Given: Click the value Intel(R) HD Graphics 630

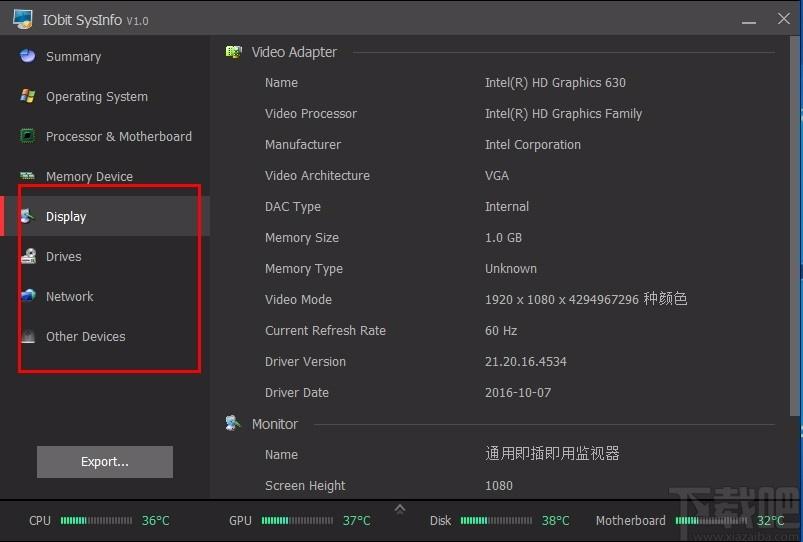Looking at the screenshot, I should 555,82.
